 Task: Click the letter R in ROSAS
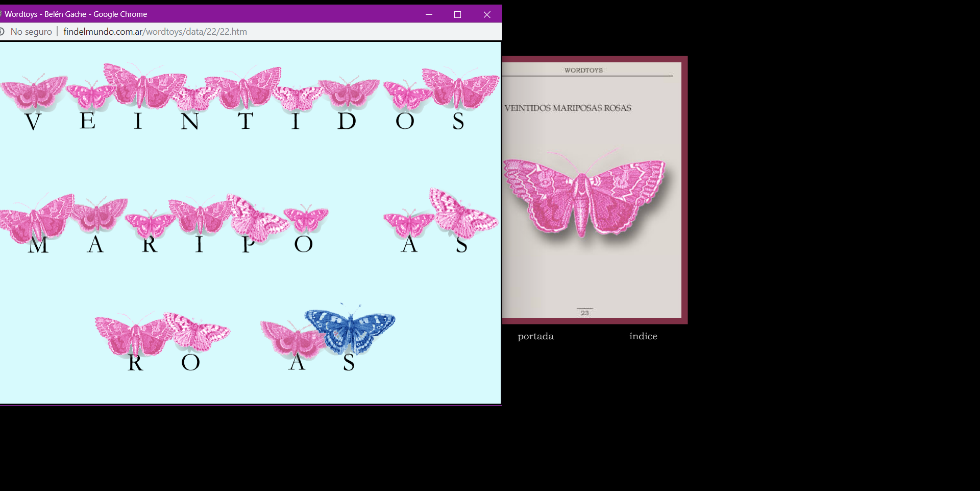pyautogui.click(x=135, y=362)
